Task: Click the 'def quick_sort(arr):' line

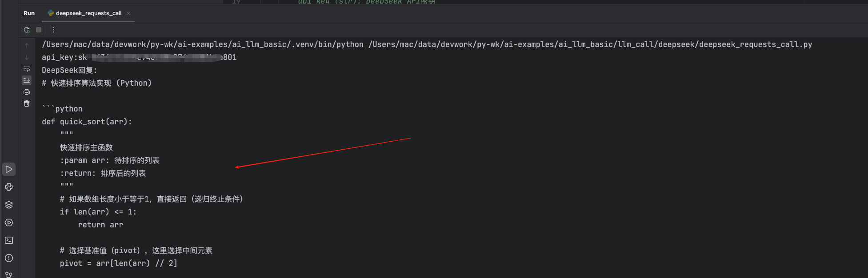Action: 87,122
